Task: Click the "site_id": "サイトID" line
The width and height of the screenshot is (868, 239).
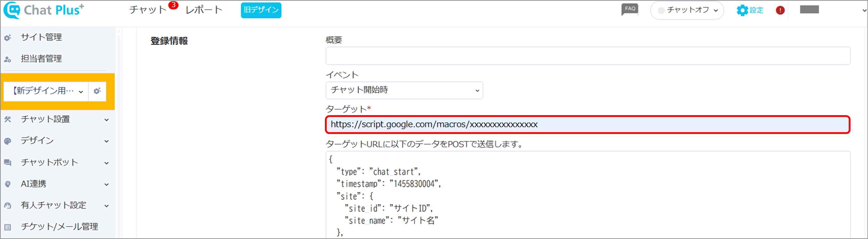Action: tap(388, 209)
